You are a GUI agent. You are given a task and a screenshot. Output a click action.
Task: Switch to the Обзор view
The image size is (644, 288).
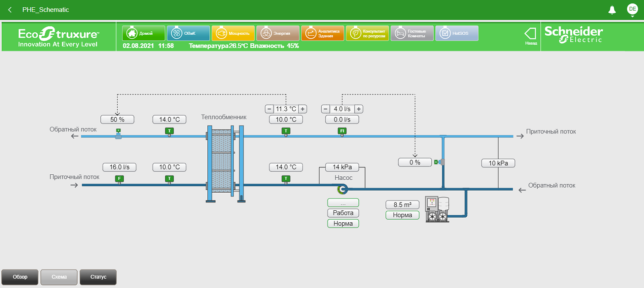20,277
